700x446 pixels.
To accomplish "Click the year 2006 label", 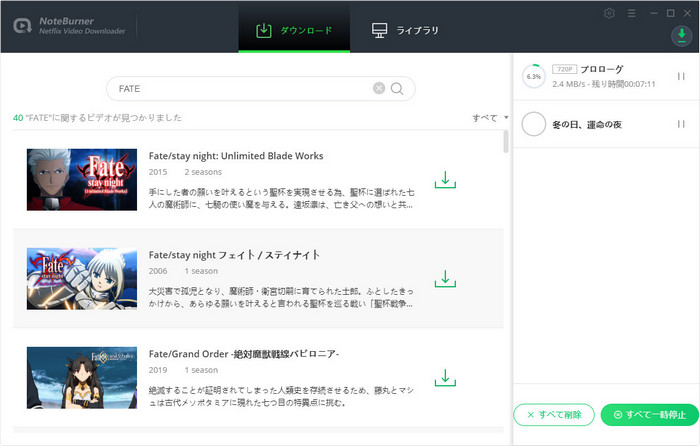I will tap(158, 271).
